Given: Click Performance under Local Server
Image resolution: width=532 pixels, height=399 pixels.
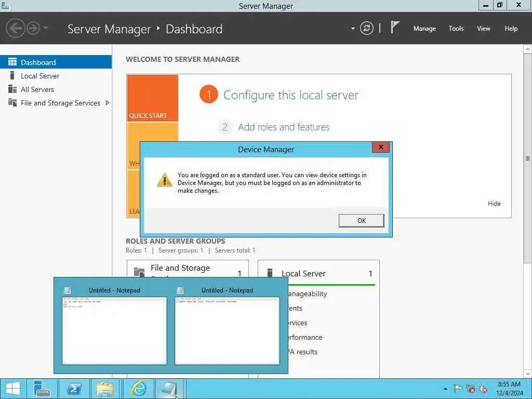Looking at the screenshot, I should point(305,337).
